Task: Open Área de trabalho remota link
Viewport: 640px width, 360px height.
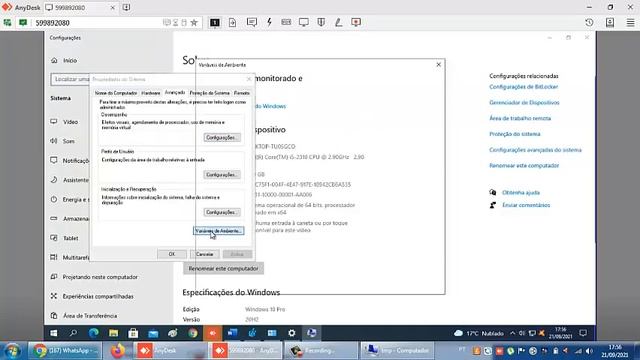Action: [x=520, y=118]
